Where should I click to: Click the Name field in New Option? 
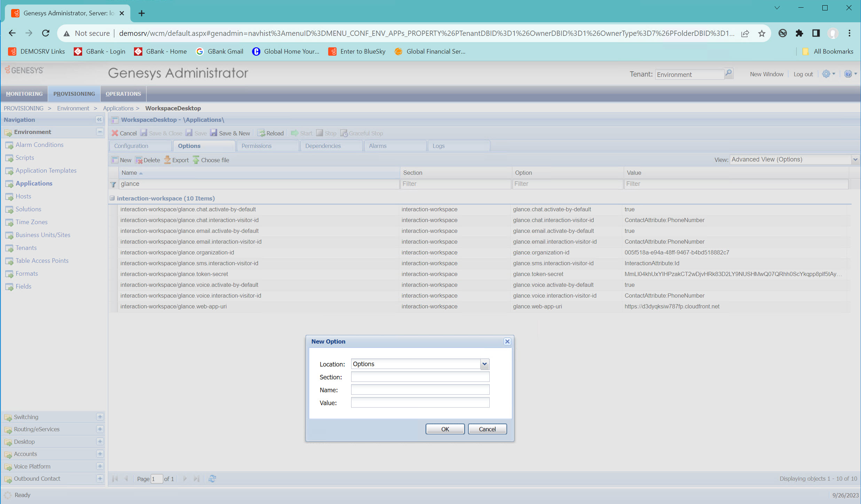click(x=420, y=389)
